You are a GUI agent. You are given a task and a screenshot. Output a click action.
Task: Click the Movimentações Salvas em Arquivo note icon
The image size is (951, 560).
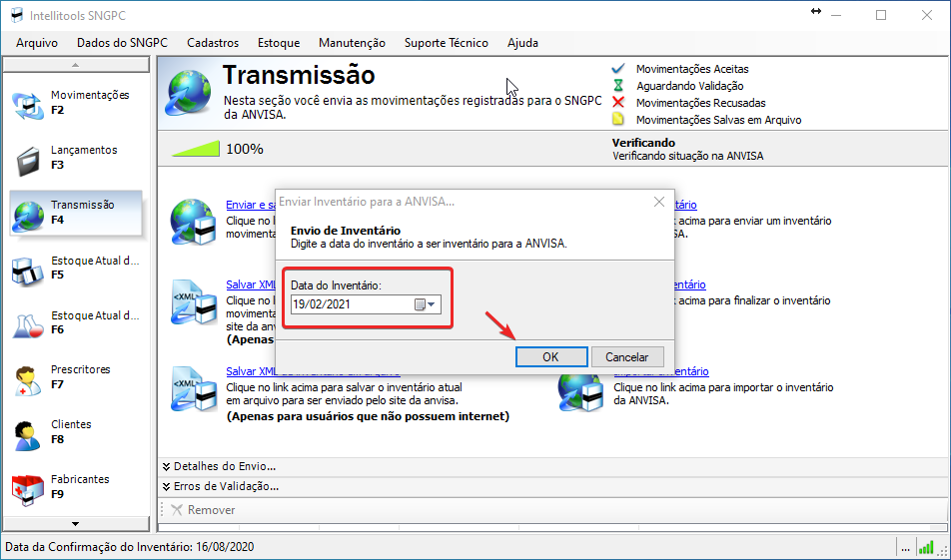(618, 120)
